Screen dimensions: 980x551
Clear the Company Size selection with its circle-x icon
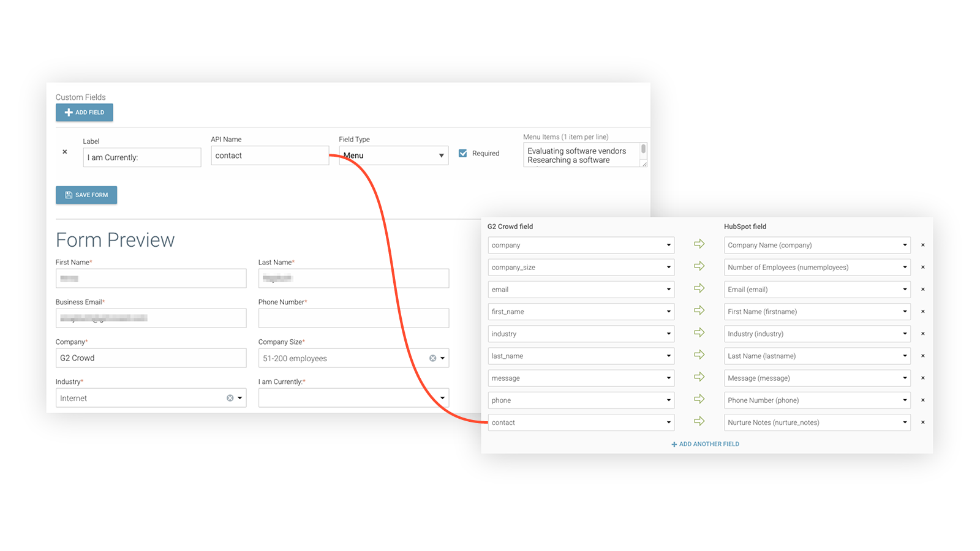[x=433, y=358]
